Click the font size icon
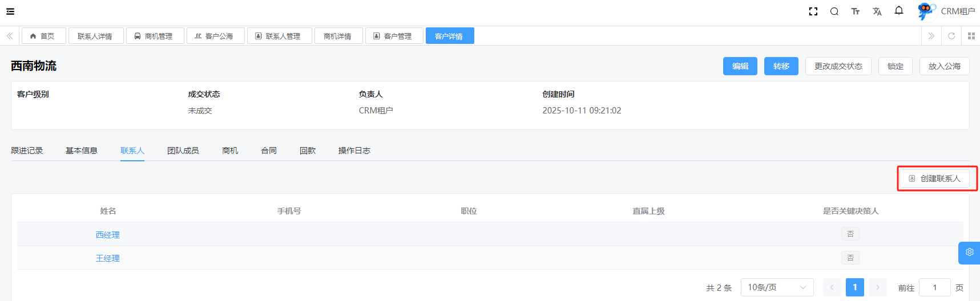The width and height of the screenshot is (980, 301). (855, 11)
